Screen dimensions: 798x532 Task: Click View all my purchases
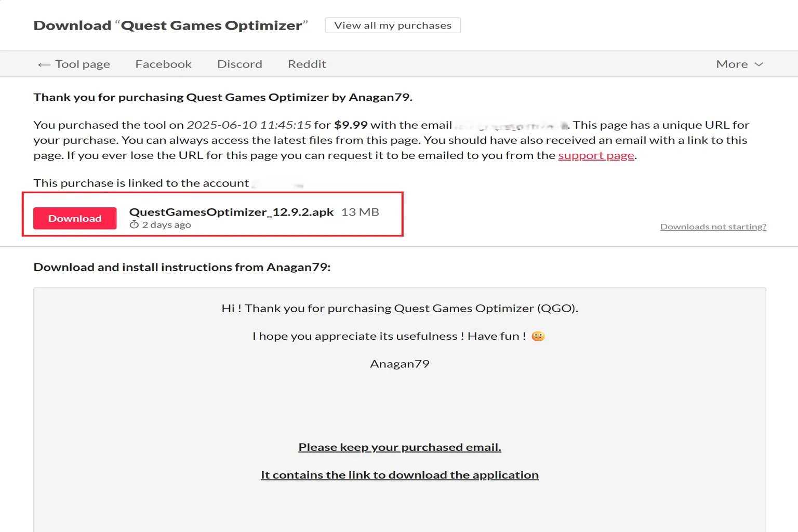pyautogui.click(x=392, y=24)
